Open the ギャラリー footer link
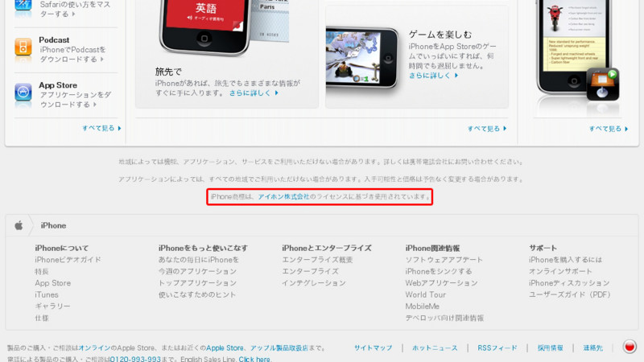 tap(52, 306)
